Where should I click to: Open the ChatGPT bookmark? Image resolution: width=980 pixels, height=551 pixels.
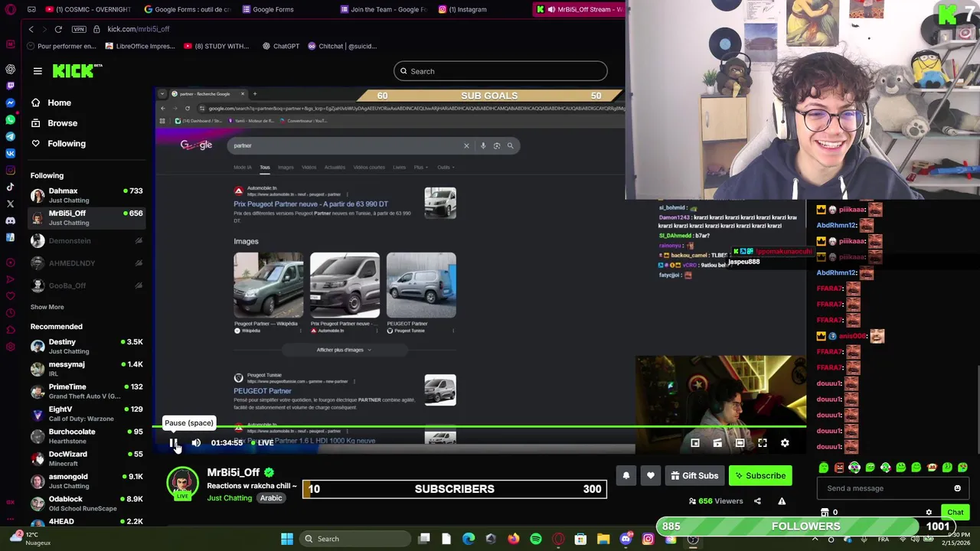(280, 46)
